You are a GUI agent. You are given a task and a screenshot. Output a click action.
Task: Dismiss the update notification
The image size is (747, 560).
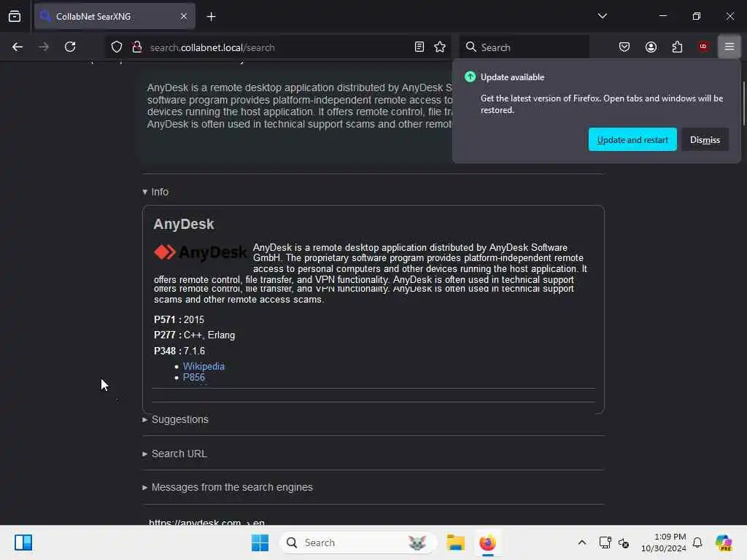pyautogui.click(x=705, y=139)
